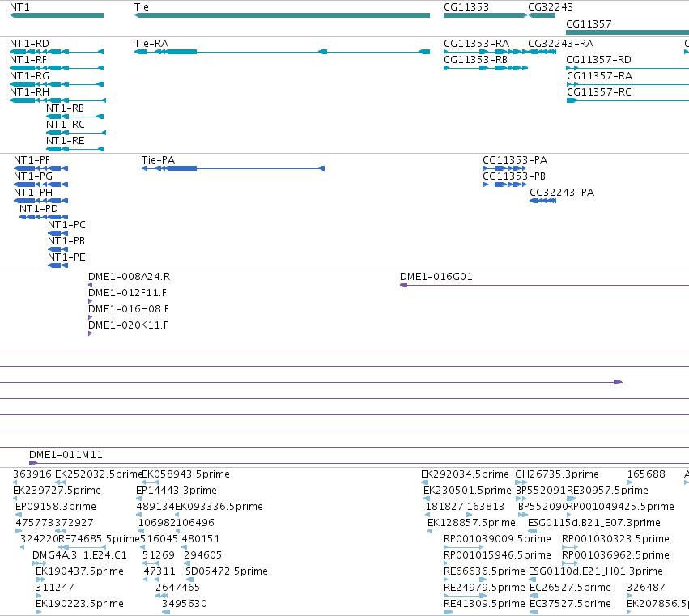Click EST RE66636.5prime
The height and width of the screenshot is (616, 689).
[x=485, y=572]
